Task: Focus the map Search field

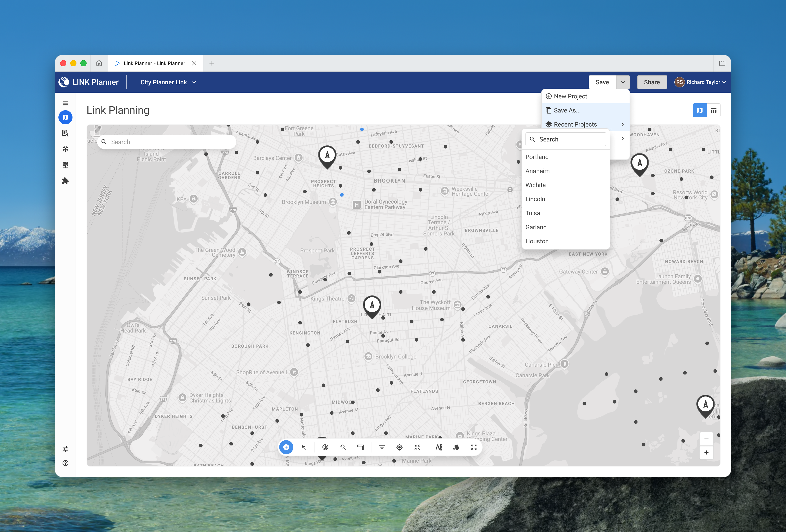Action: click(167, 142)
